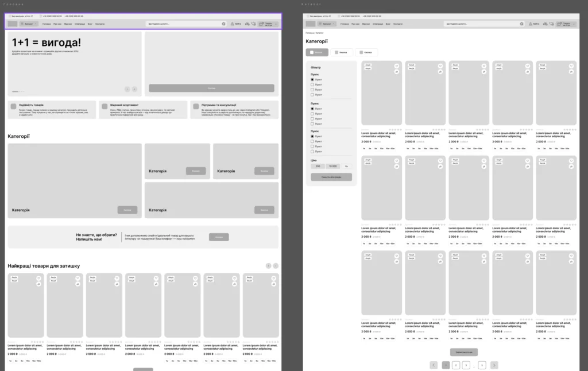The image size is (588, 371).
Task: Click wishlist heart icon in Головна frame header
Action: (x=253, y=24)
